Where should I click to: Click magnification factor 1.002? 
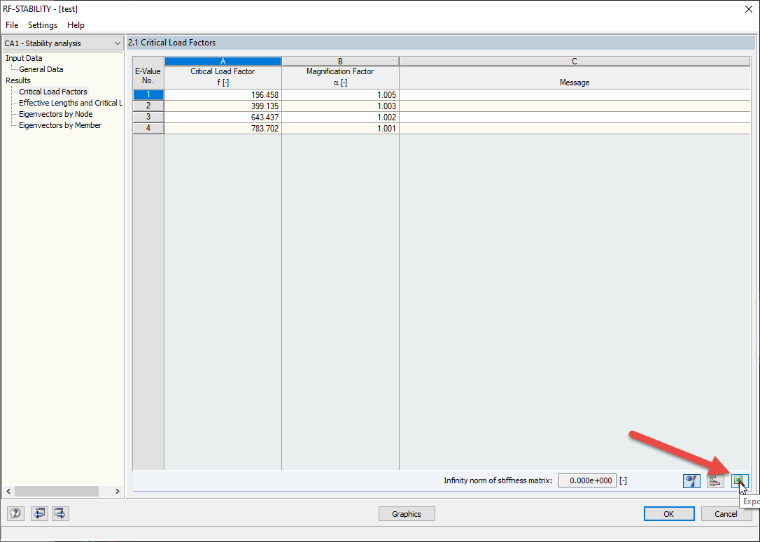point(340,117)
